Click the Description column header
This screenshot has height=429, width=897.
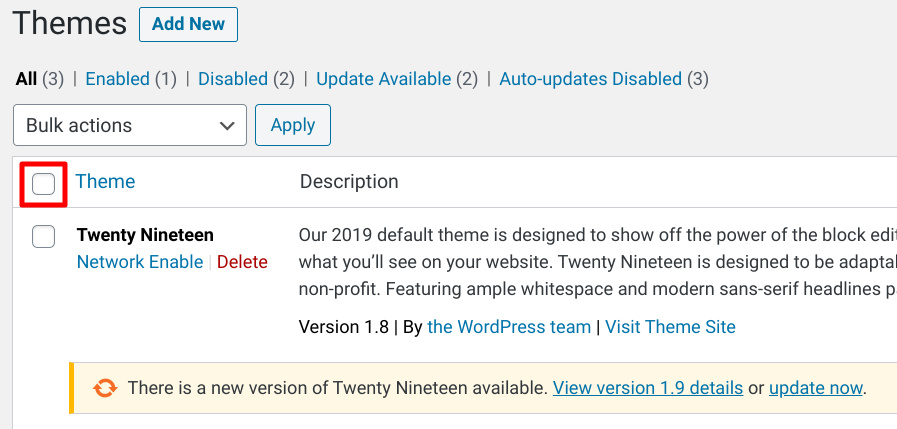(349, 181)
